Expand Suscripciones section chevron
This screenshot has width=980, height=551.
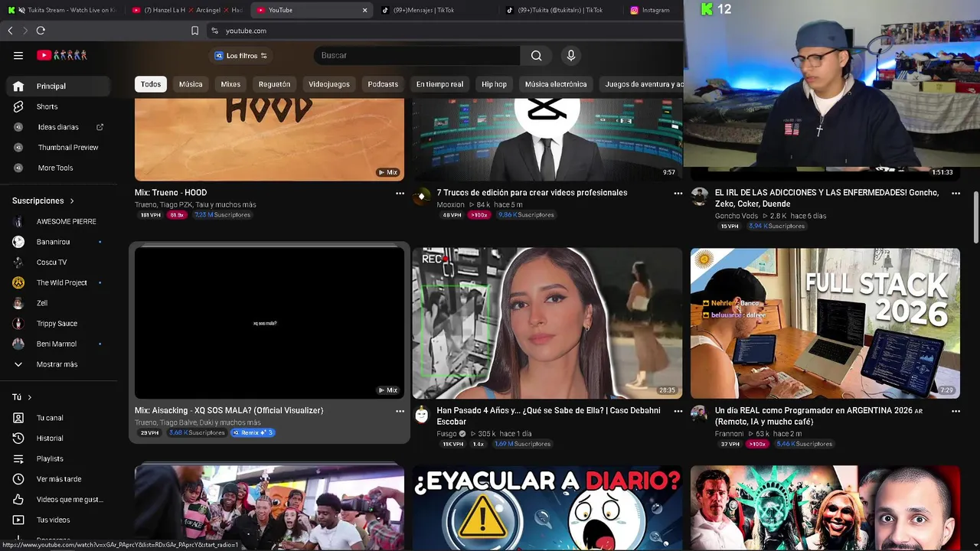[x=72, y=201]
